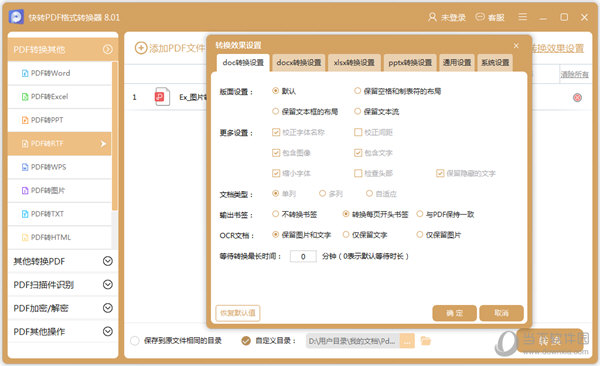
Task: Select 转换每页开头书签 bookmark option
Action: tap(346, 214)
